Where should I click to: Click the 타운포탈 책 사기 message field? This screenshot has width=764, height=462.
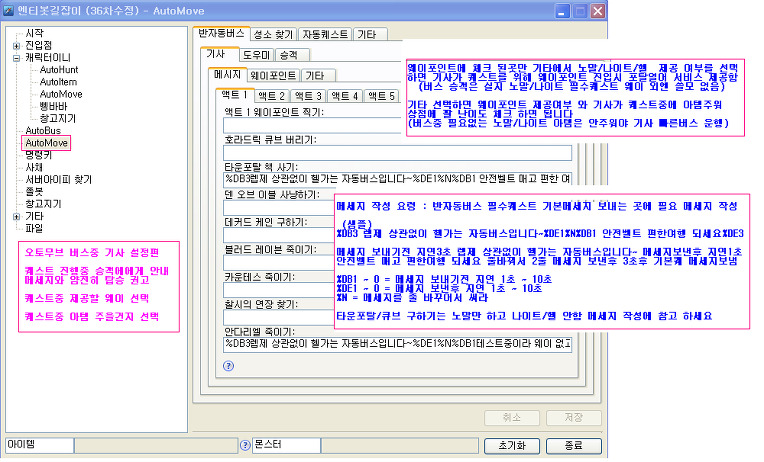[397, 179]
